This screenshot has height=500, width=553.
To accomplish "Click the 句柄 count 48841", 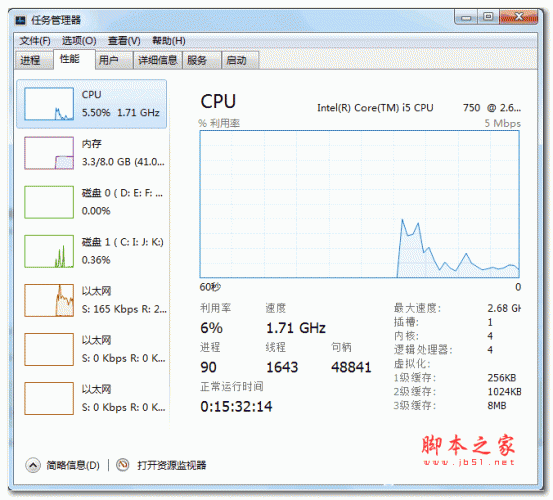I will [351, 367].
